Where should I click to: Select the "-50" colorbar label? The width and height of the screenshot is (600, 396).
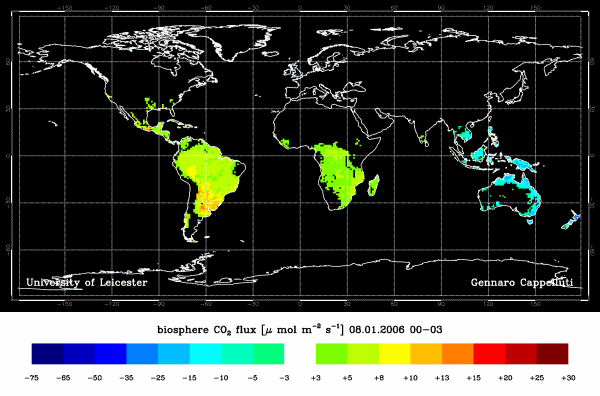pos(95,378)
